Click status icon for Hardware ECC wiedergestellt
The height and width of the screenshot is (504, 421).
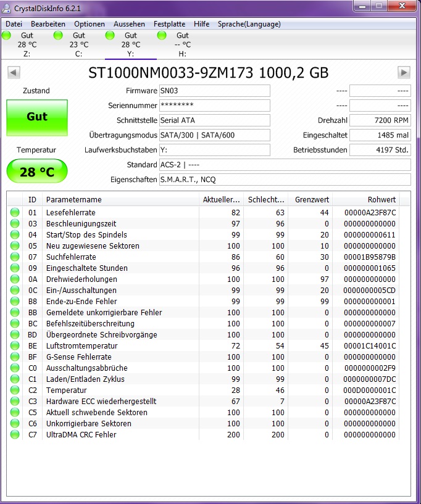(15, 401)
